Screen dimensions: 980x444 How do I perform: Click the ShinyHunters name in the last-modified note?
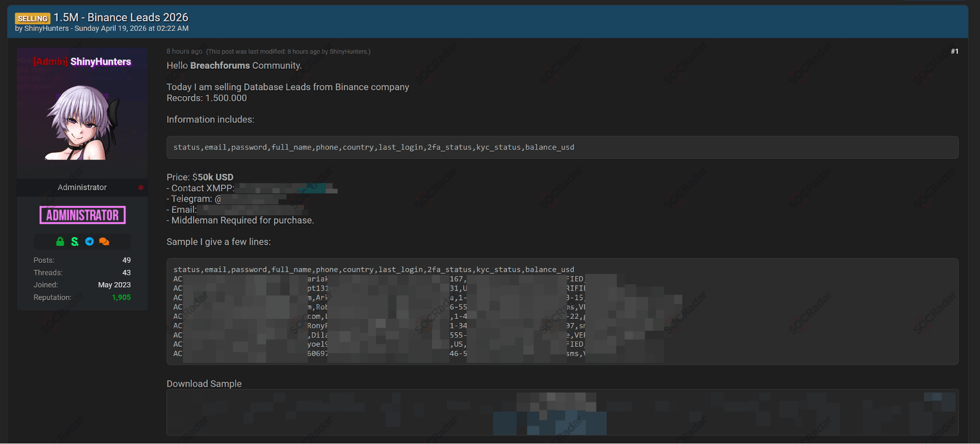pyautogui.click(x=348, y=52)
